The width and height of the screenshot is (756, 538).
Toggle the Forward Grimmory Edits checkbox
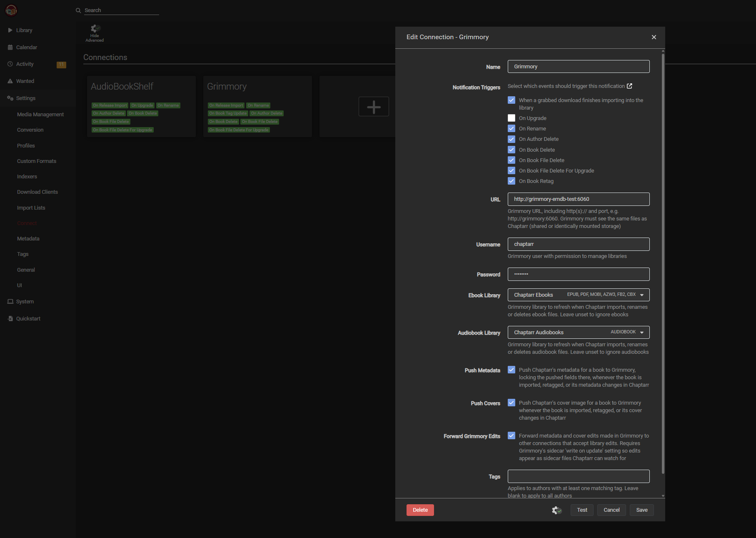511,435
